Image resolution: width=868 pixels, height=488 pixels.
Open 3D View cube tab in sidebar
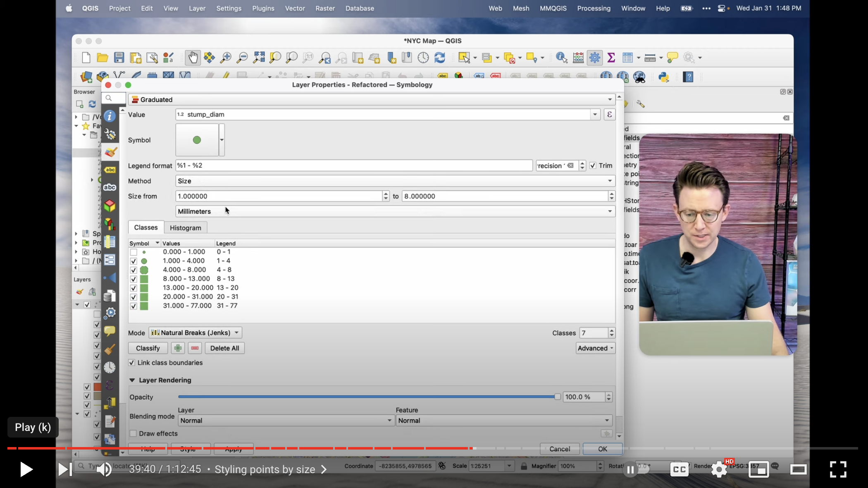pyautogui.click(x=110, y=206)
